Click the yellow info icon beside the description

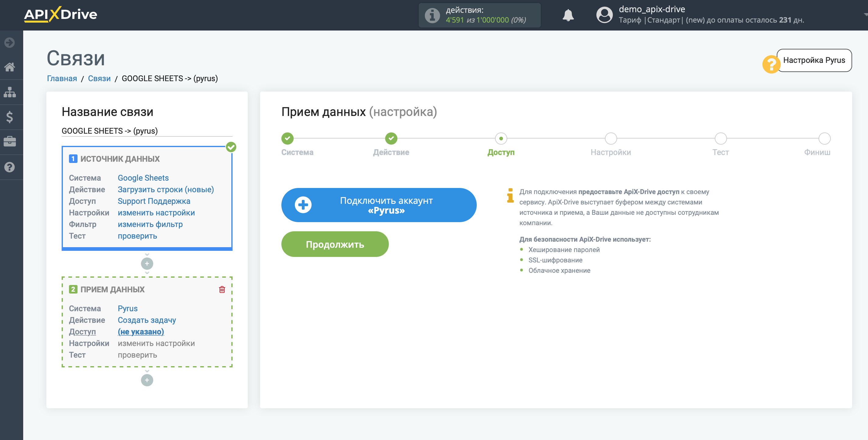510,195
